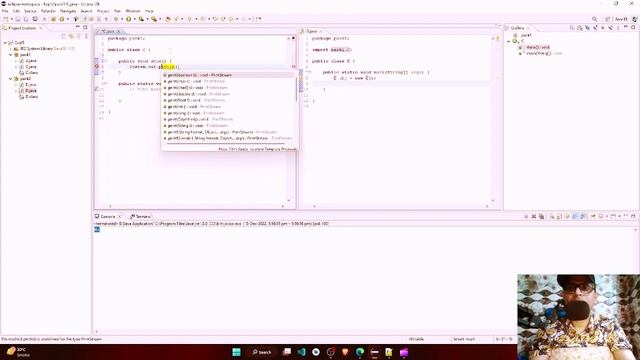This screenshot has width=640, height=360.
Task: Click the green Run button in toolbar
Action: (129, 19)
